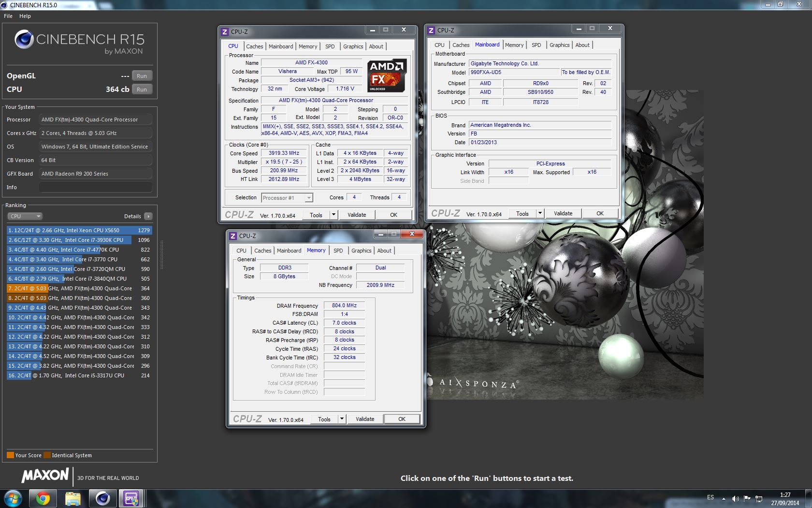Select ranking row Intel Core i7-3720QM
The height and width of the screenshot is (508, 812).
pyautogui.click(x=79, y=269)
